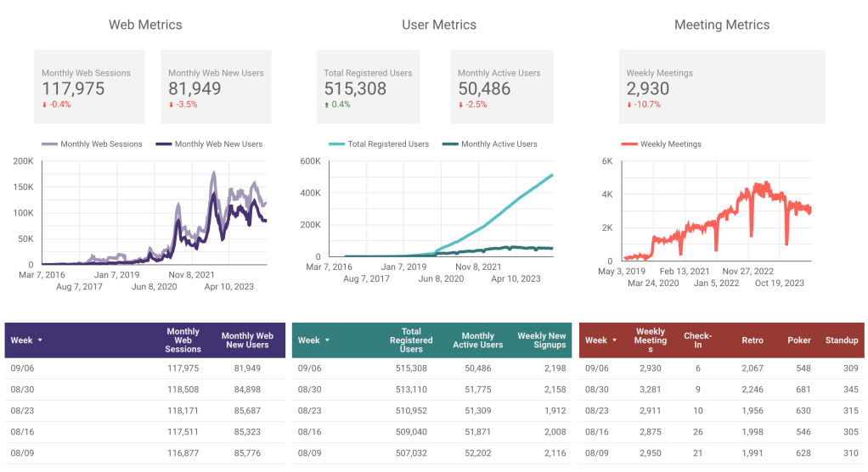Click Weekly Meetings column header
The image size is (868, 472).
click(x=651, y=340)
